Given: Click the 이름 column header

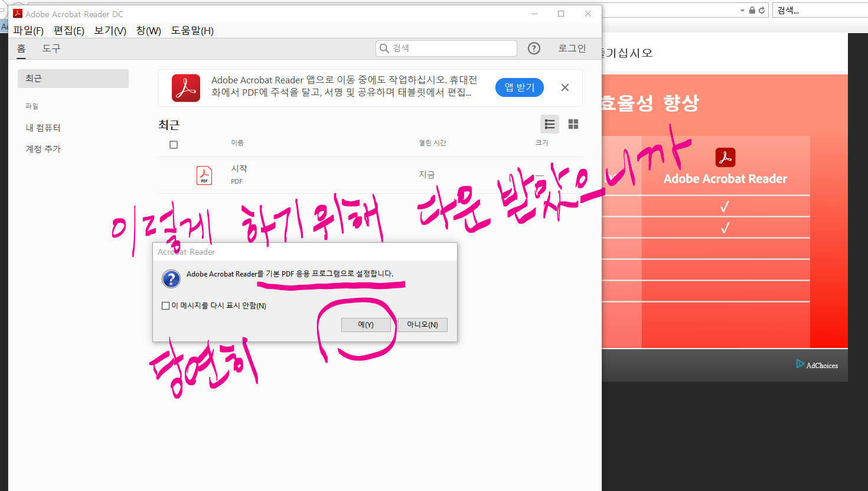Looking at the screenshot, I should coord(237,143).
